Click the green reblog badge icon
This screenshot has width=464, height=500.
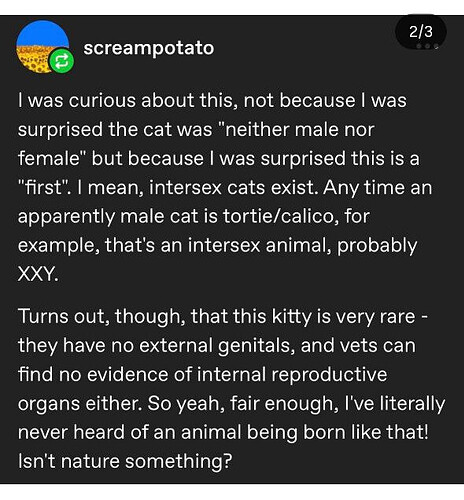click(62, 61)
